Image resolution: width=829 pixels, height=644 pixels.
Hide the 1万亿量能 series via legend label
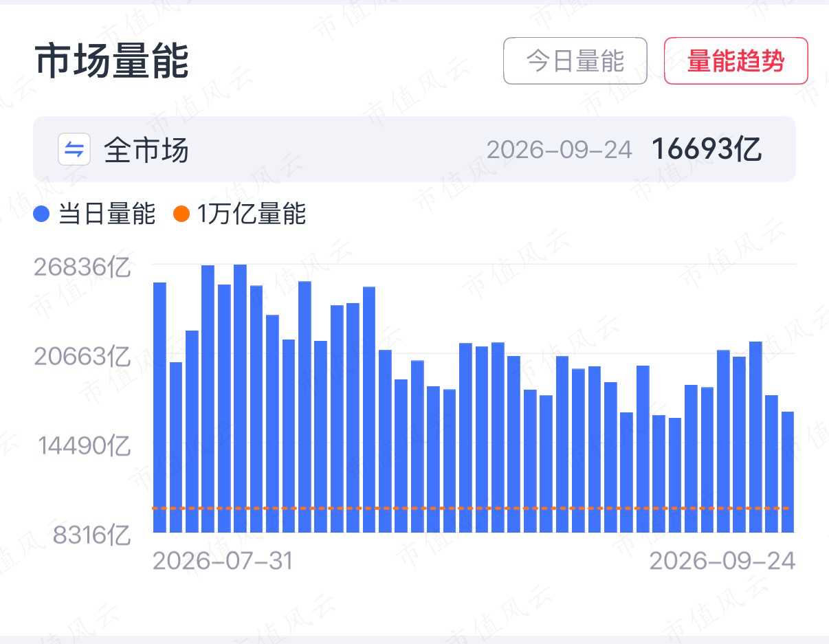pyautogui.click(x=252, y=214)
